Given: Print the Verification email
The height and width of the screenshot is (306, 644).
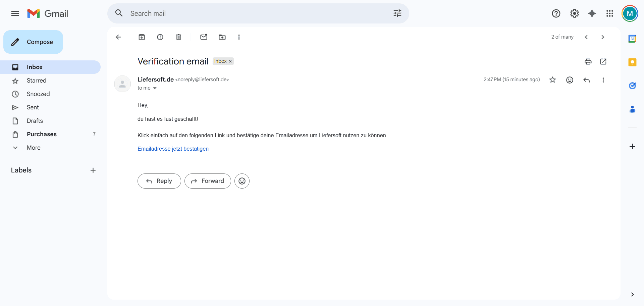Looking at the screenshot, I should click(x=588, y=61).
